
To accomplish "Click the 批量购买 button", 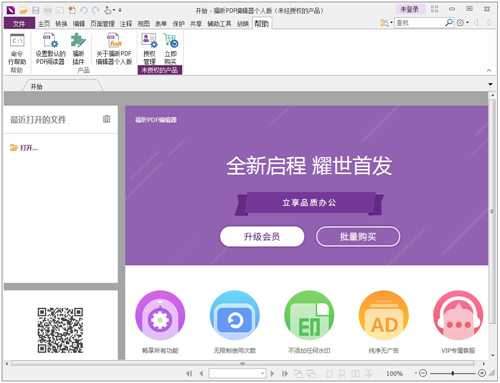I will (x=358, y=237).
